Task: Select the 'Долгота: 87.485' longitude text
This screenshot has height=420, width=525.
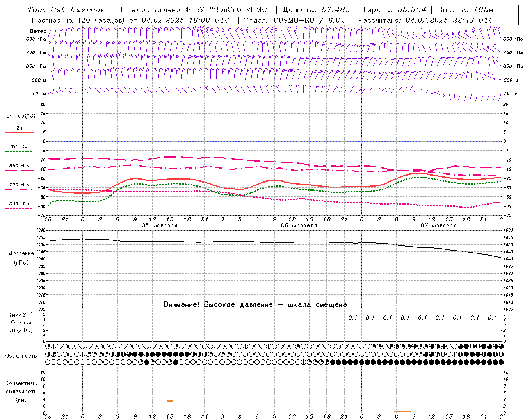Action: coord(317,10)
